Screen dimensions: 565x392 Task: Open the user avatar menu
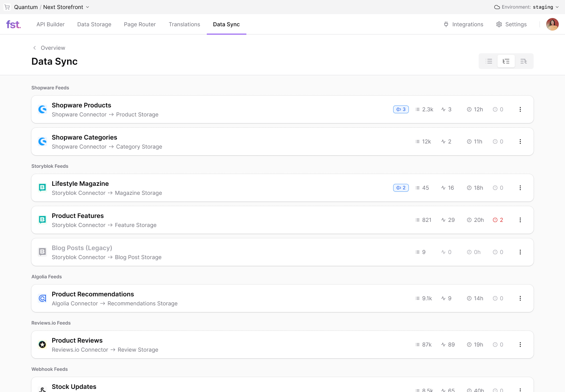click(x=552, y=24)
